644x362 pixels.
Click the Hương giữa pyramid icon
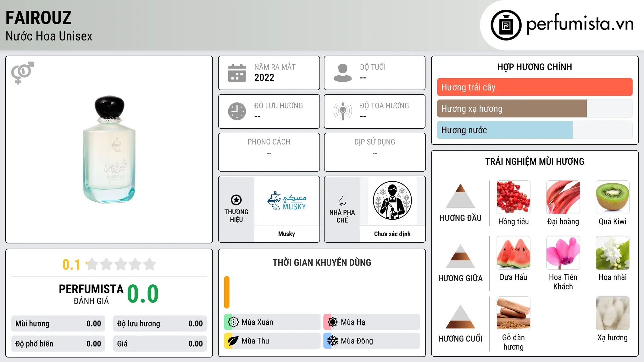[x=460, y=256]
